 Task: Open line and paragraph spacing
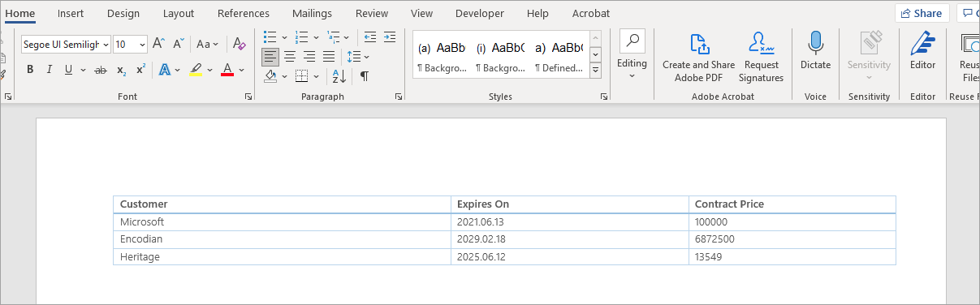pos(353,56)
